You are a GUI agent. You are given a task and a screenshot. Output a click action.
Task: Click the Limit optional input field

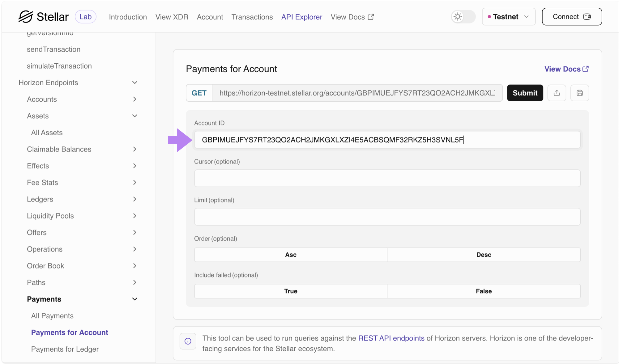387,217
